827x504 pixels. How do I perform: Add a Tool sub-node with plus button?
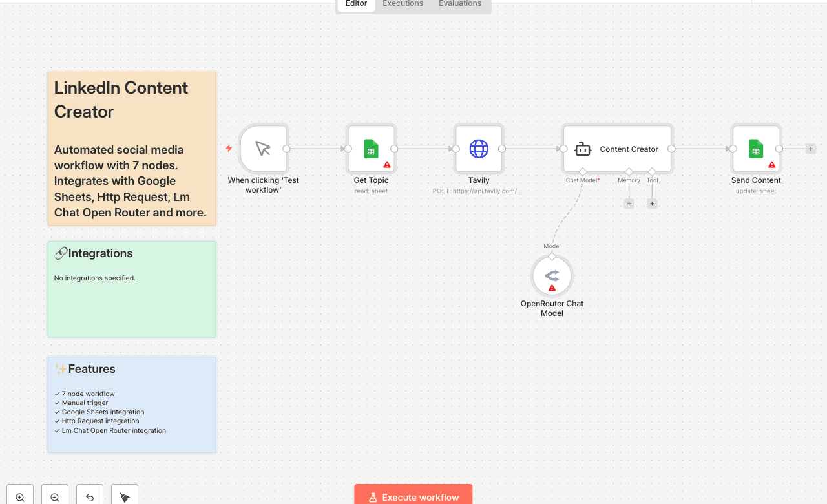pyautogui.click(x=652, y=204)
